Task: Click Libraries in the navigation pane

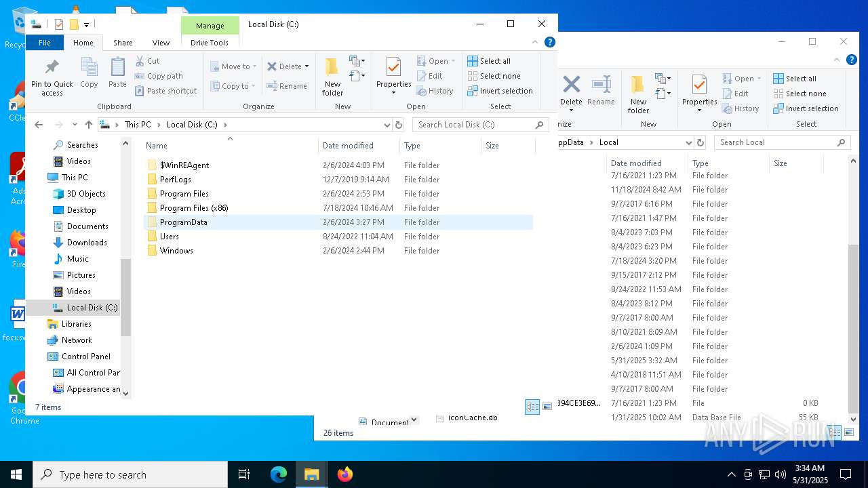Action: coord(76,324)
